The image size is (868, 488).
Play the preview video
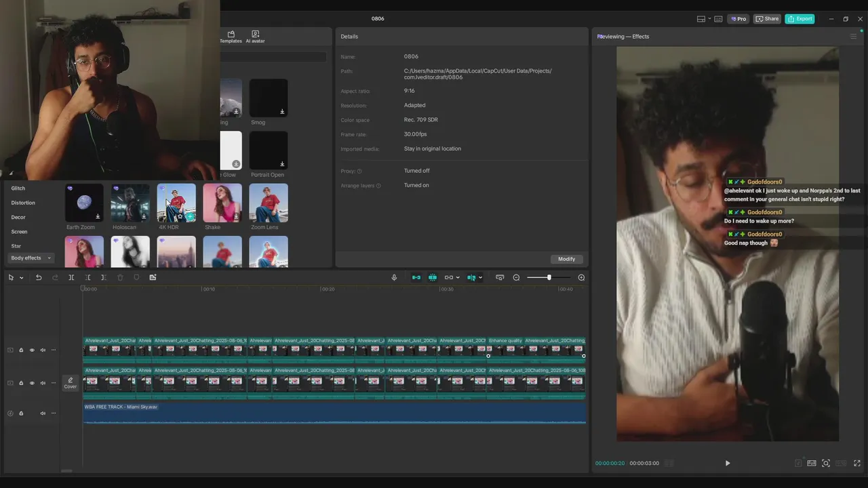click(x=728, y=463)
